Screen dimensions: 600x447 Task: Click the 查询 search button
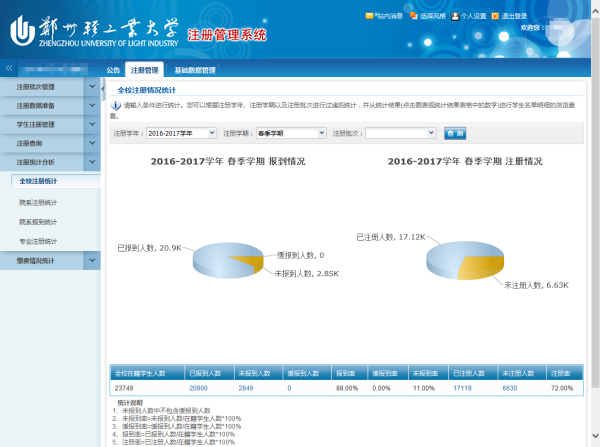[x=455, y=132]
